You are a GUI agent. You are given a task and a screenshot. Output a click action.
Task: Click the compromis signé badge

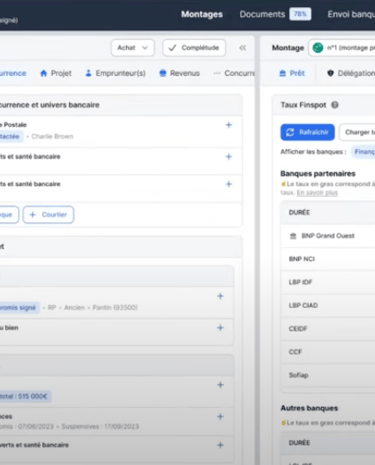click(19, 307)
